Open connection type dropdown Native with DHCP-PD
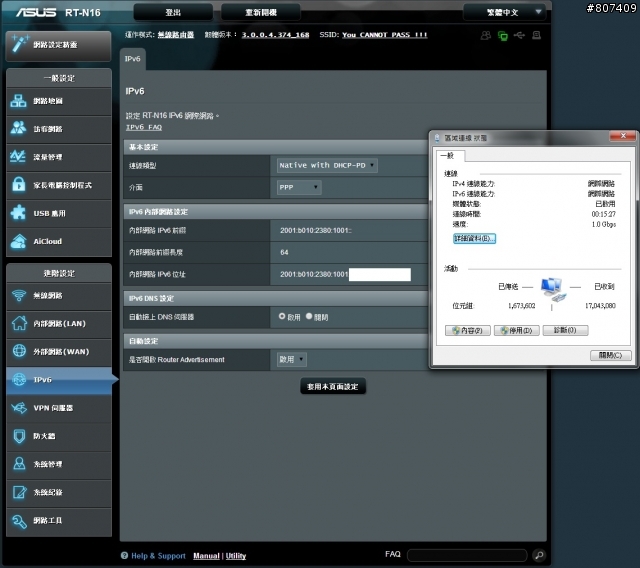Screen dimensions: 640x568 [327, 165]
